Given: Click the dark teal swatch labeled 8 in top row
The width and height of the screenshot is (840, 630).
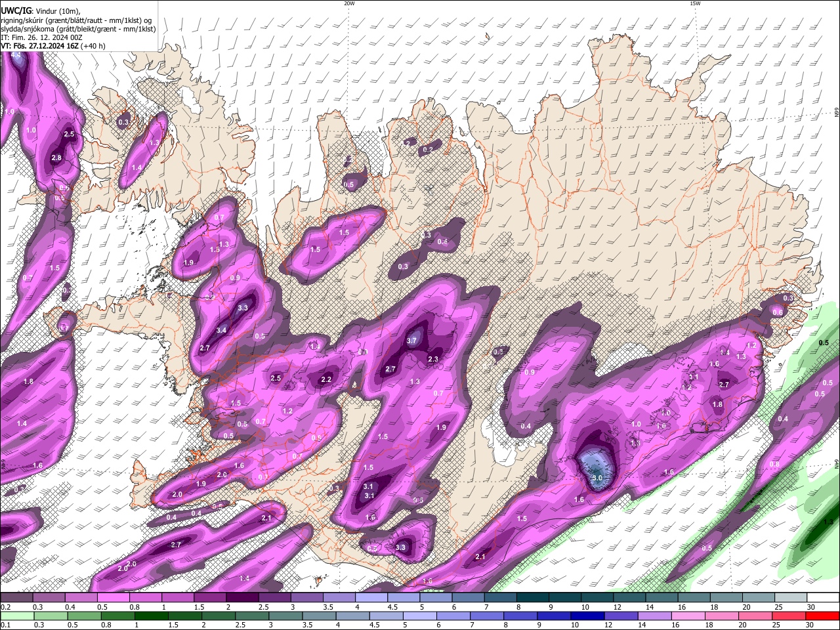Looking at the screenshot, I should click(533, 597).
